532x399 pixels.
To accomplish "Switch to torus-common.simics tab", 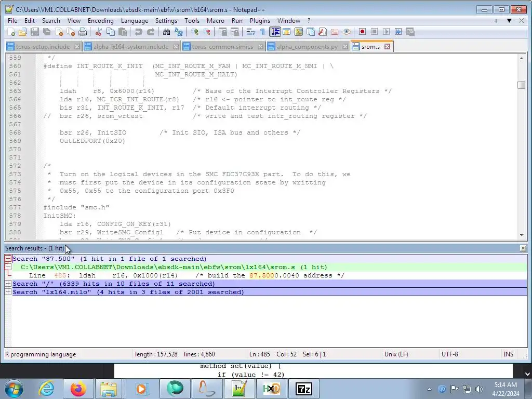I will [222, 47].
